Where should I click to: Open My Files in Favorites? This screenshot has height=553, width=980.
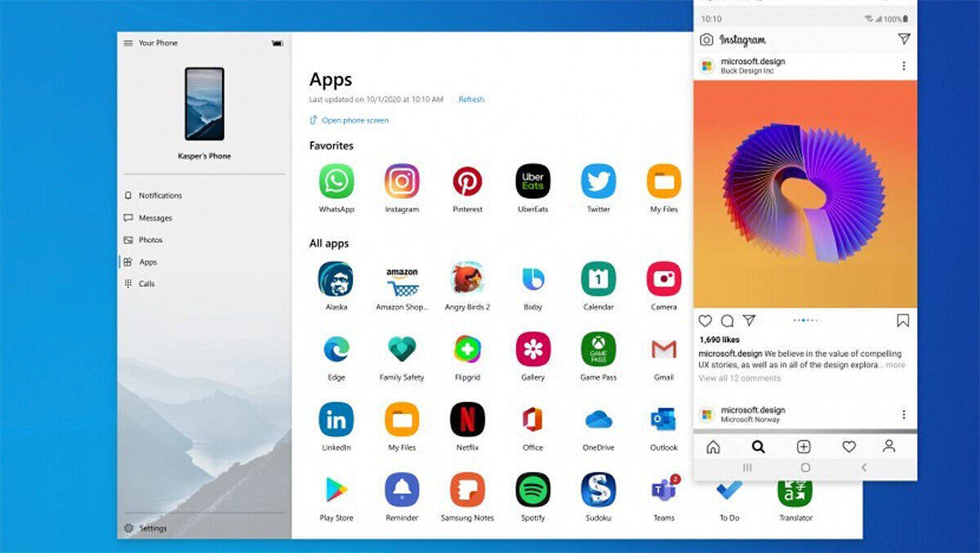pyautogui.click(x=664, y=181)
